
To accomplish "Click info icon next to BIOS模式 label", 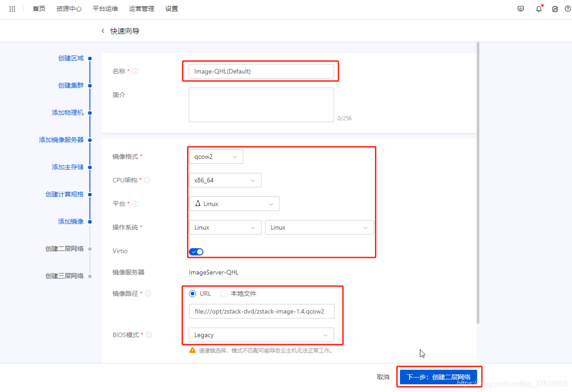I will [149, 335].
